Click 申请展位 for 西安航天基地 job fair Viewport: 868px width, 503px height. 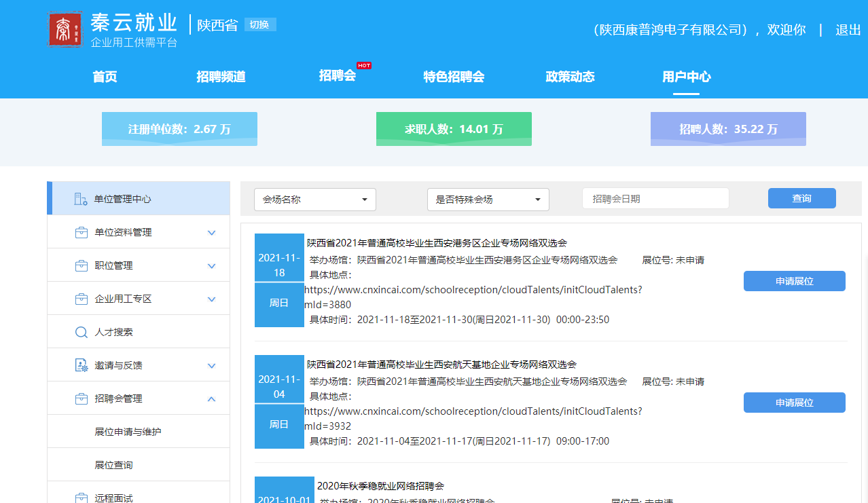coord(795,403)
